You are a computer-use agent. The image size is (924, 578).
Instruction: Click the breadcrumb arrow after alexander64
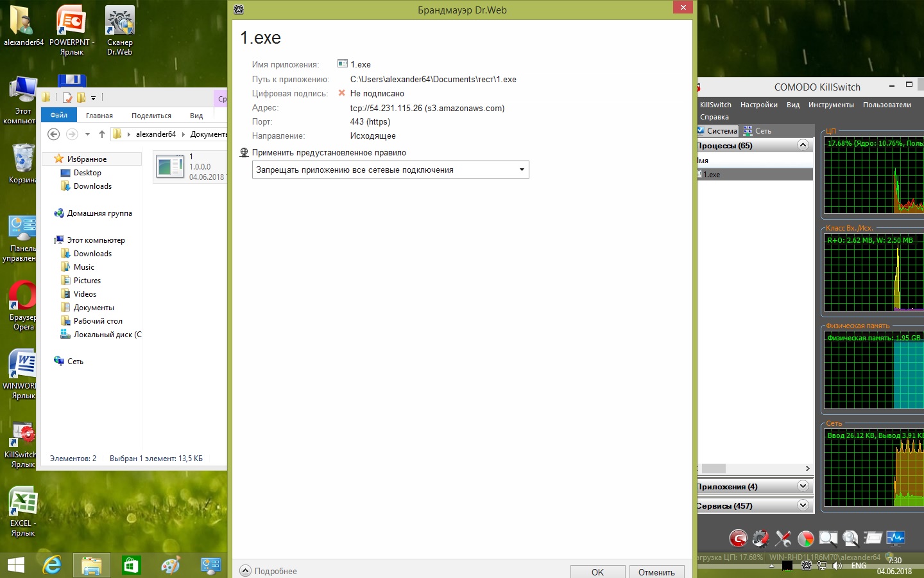183,134
